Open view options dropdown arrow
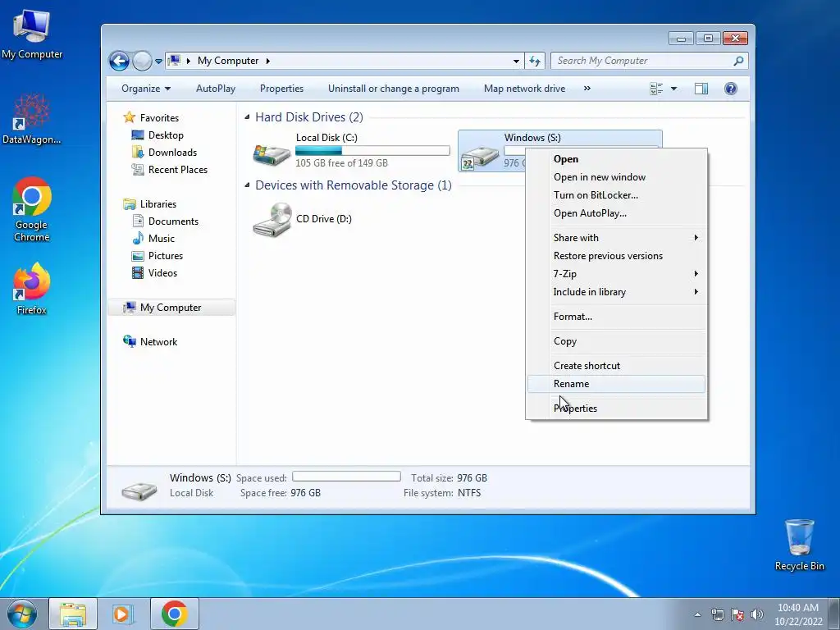 [x=673, y=89]
